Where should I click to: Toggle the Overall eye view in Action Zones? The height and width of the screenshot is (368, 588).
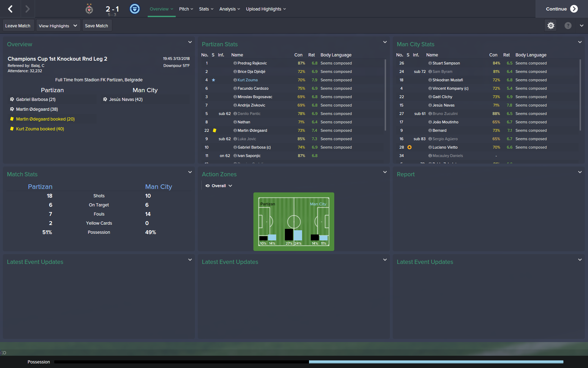[208, 186]
